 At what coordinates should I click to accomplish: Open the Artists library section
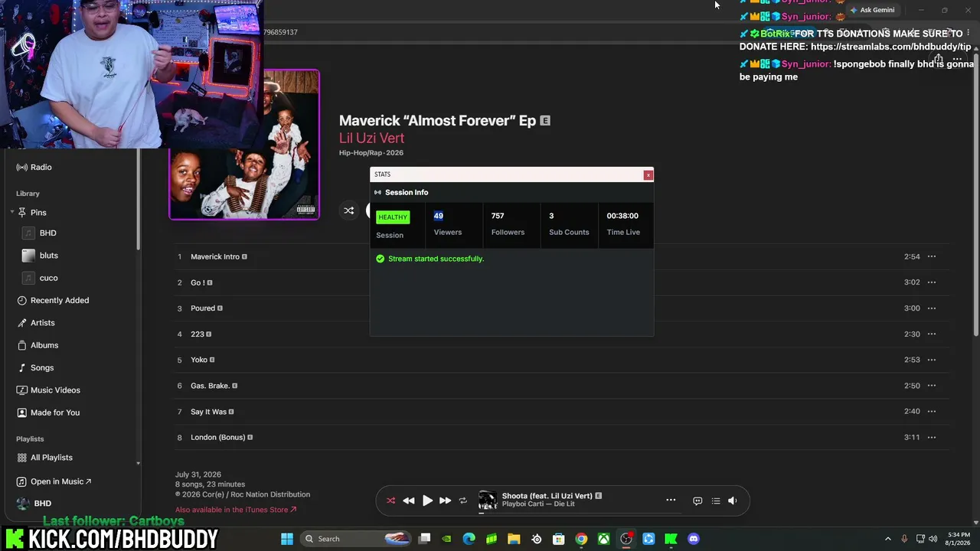tap(42, 323)
